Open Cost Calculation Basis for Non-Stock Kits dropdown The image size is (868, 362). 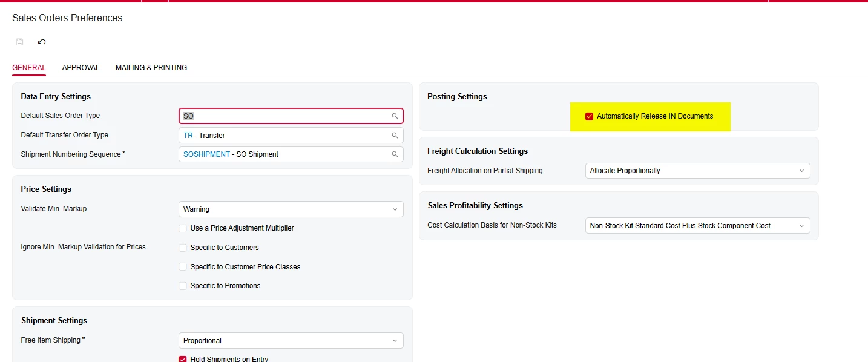pyautogui.click(x=698, y=226)
